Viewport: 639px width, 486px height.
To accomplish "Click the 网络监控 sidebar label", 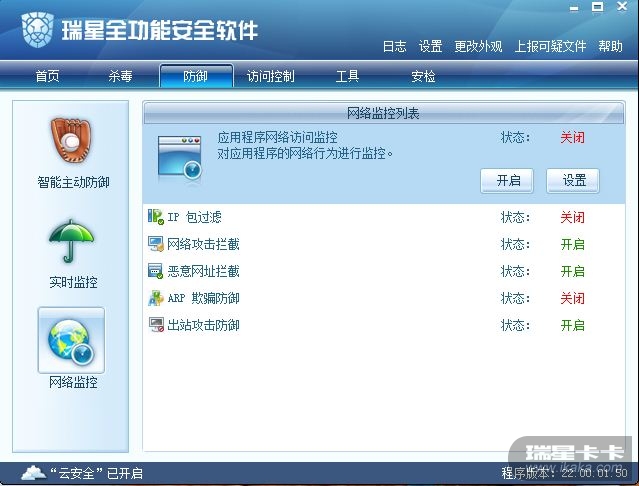I will coord(73,382).
